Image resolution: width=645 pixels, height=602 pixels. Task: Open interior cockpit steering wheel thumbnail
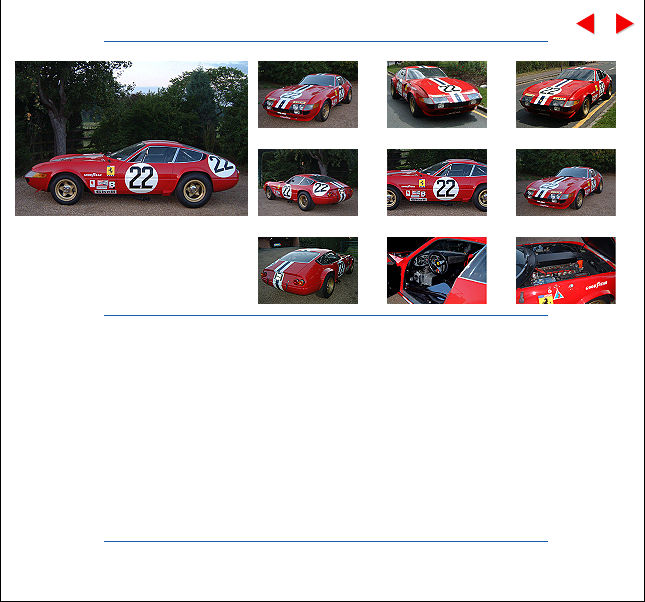(437, 270)
